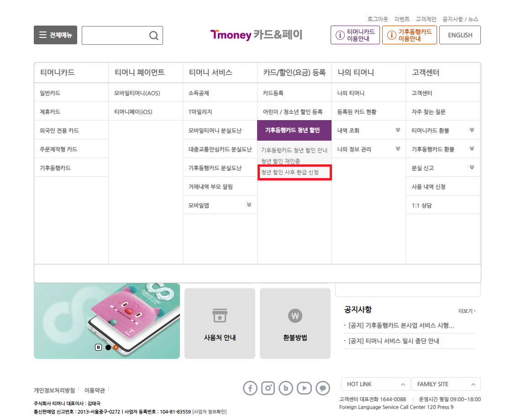Open the YouTube channel icon
This screenshot has height=416, width=532.
pos(304,388)
